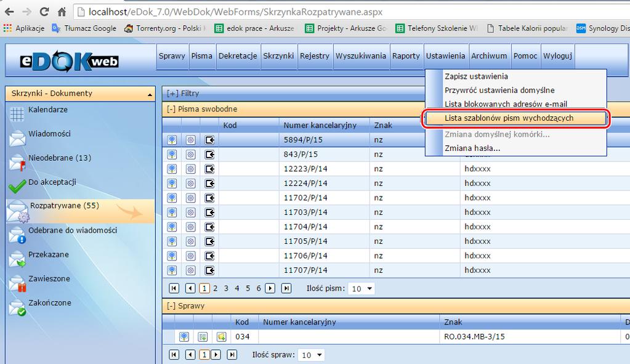The width and height of the screenshot is (630, 364).
Task: Click the gear icon in row 843/P/15
Action: [190, 154]
